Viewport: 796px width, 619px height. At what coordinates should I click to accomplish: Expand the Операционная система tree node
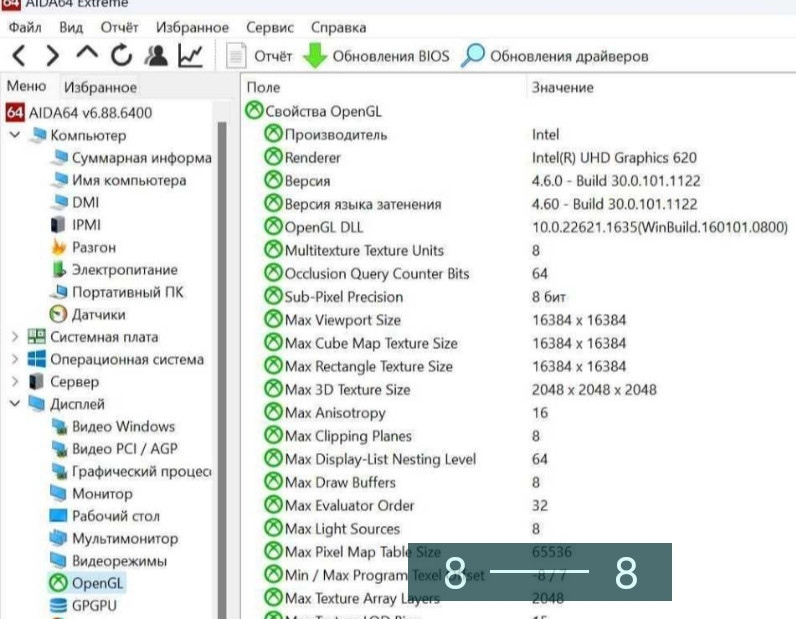tap(15, 359)
